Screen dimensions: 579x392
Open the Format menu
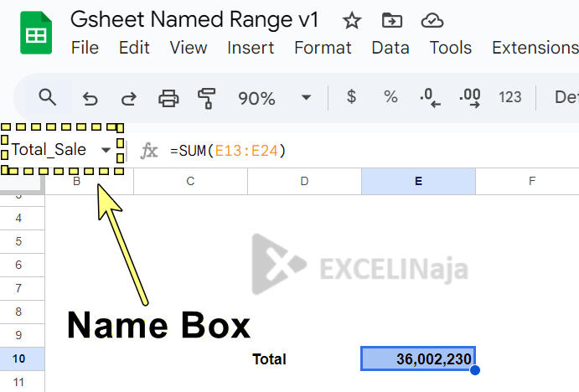(x=323, y=48)
